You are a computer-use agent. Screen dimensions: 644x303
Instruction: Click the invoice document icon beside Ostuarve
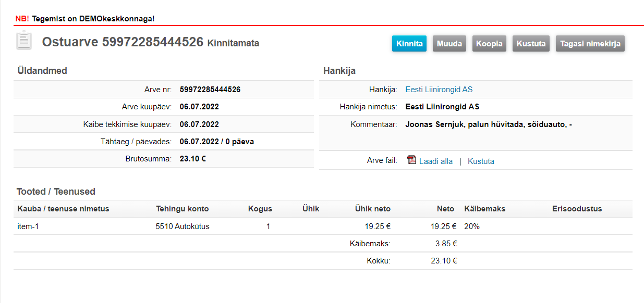point(24,41)
